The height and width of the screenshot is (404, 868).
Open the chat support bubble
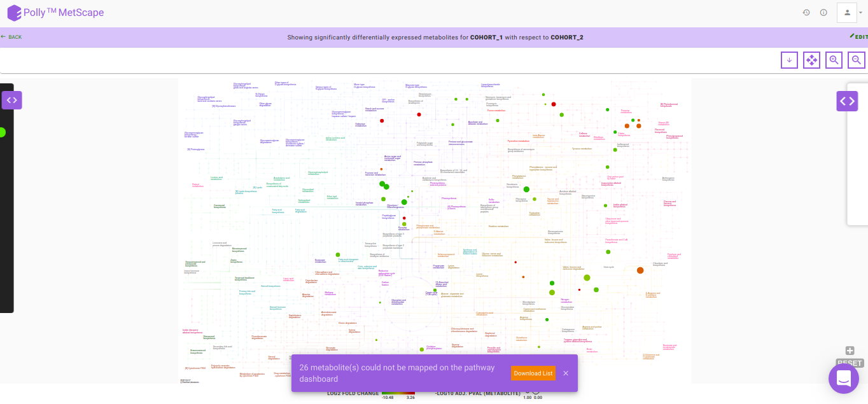coord(844,379)
